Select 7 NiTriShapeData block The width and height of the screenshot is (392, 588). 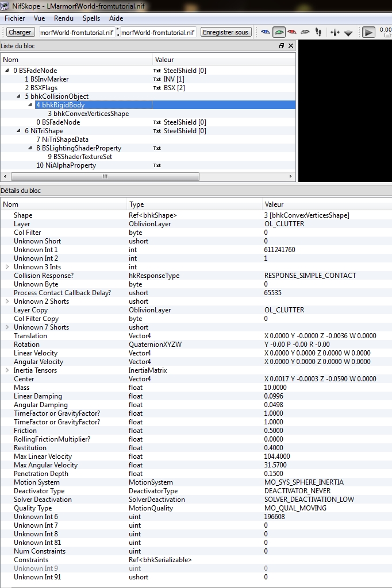click(62, 140)
